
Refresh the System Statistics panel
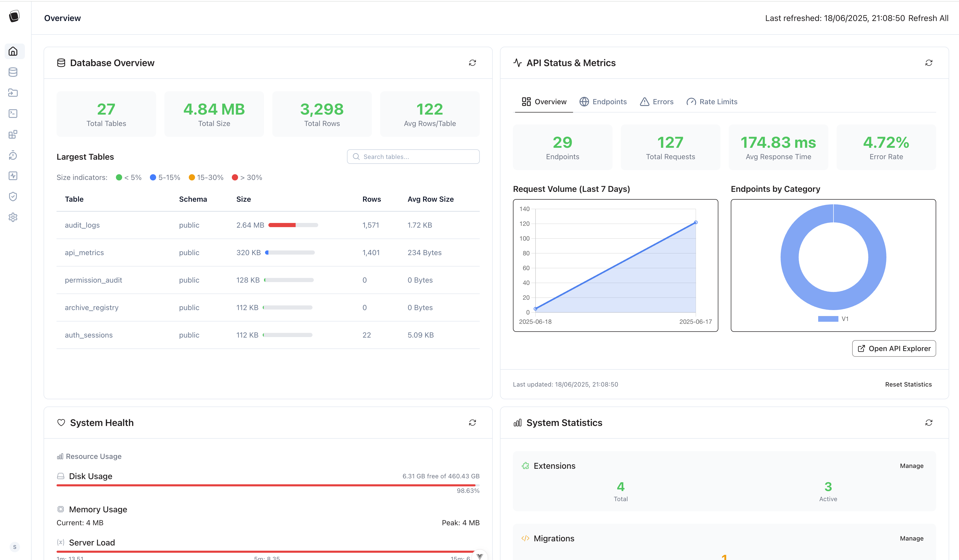pyautogui.click(x=929, y=423)
